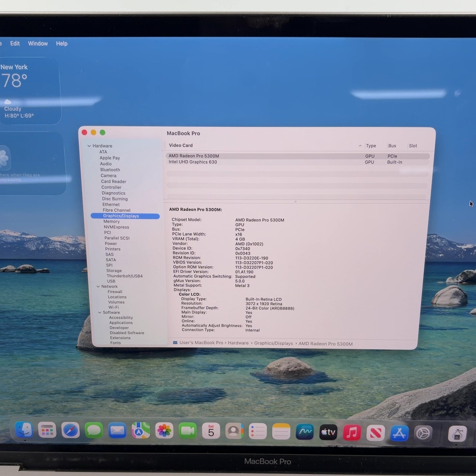Open Launchpad in the Dock

point(47,430)
